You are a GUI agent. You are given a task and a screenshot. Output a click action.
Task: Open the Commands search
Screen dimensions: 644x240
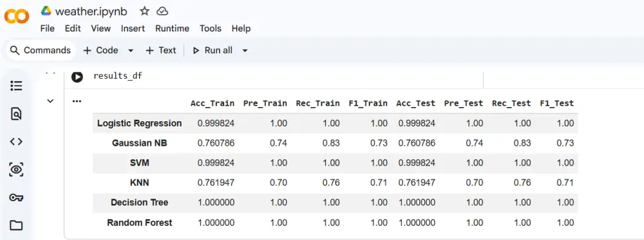click(41, 50)
